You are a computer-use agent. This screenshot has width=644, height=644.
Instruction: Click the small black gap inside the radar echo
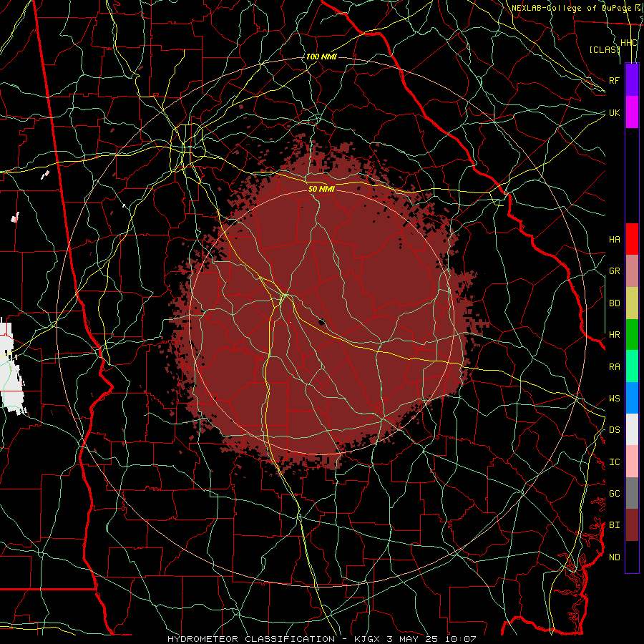coord(321,322)
